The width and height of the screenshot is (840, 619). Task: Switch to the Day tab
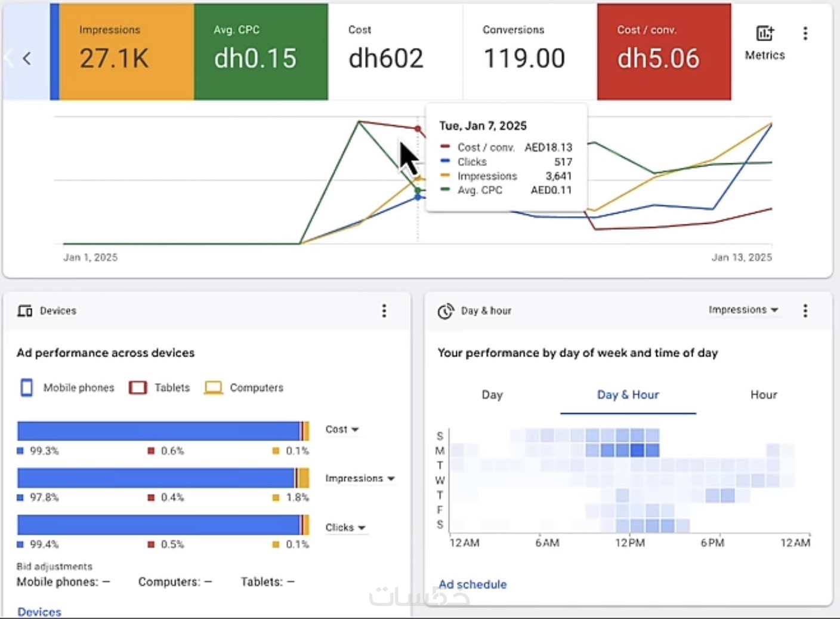492,395
